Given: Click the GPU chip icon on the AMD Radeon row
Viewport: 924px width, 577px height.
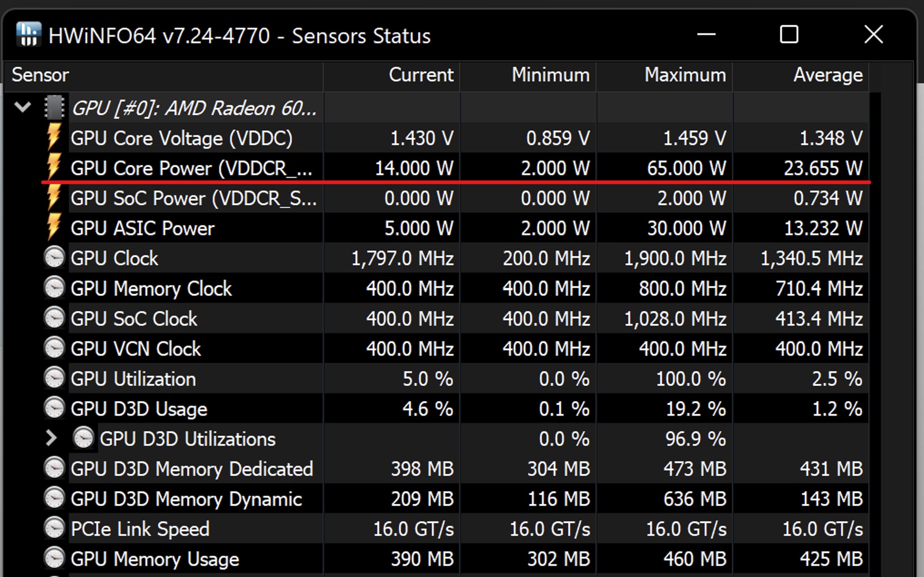Looking at the screenshot, I should (x=55, y=108).
